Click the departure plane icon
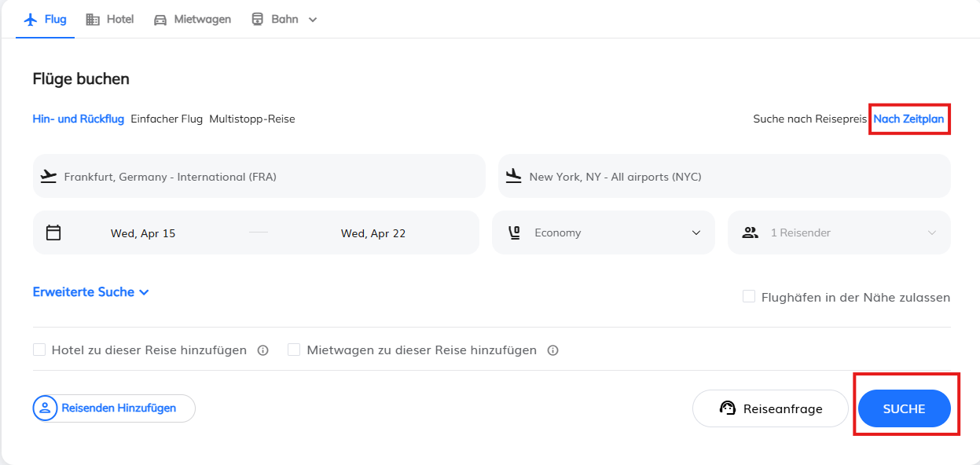 pos(49,177)
